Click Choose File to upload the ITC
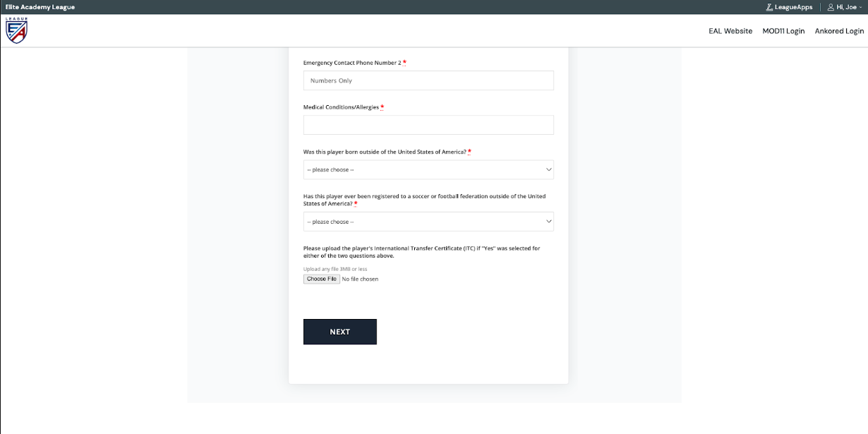This screenshot has height=434, width=868. click(322, 279)
